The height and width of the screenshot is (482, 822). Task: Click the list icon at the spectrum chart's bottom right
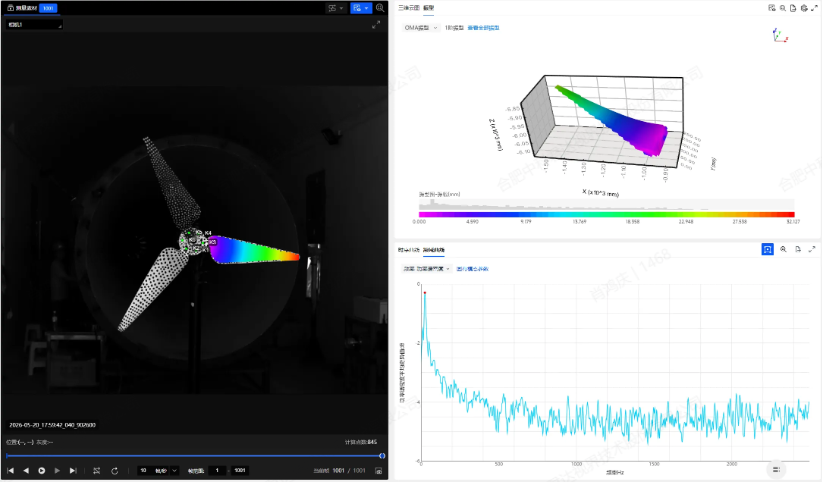click(776, 469)
